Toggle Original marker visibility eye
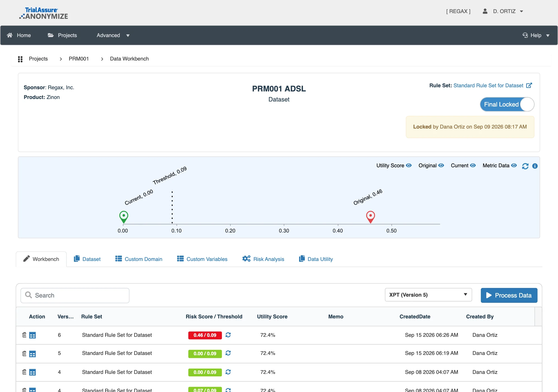The width and height of the screenshot is (558, 392). tap(441, 165)
